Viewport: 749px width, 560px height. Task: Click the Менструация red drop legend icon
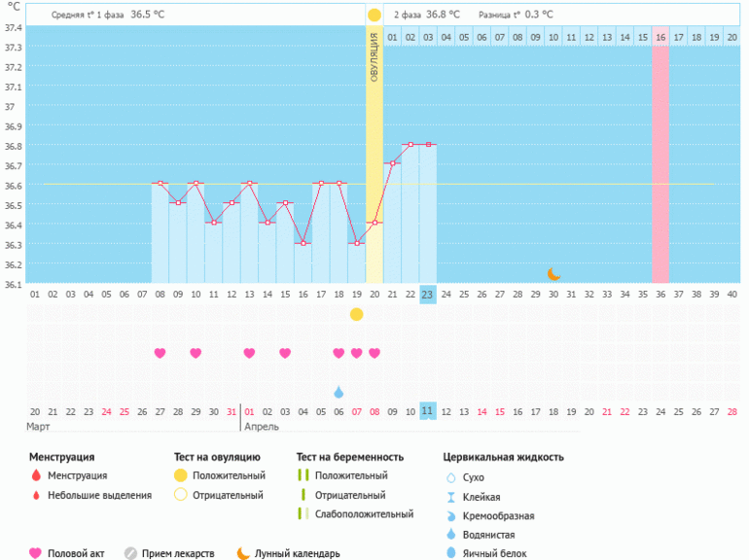click(36, 475)
